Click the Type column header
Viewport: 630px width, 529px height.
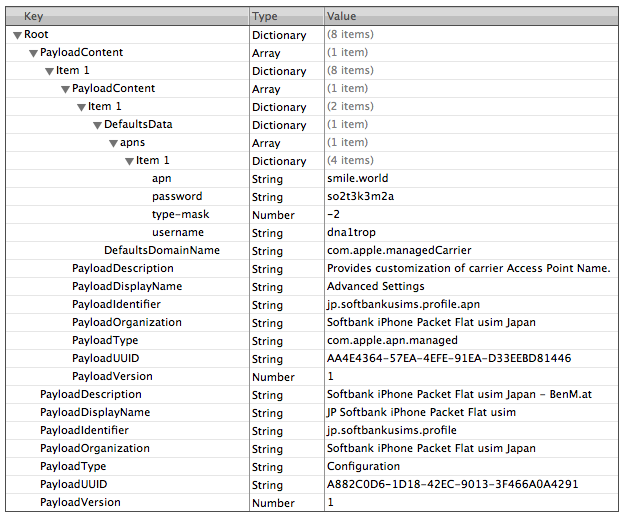(x=286, y=16)
